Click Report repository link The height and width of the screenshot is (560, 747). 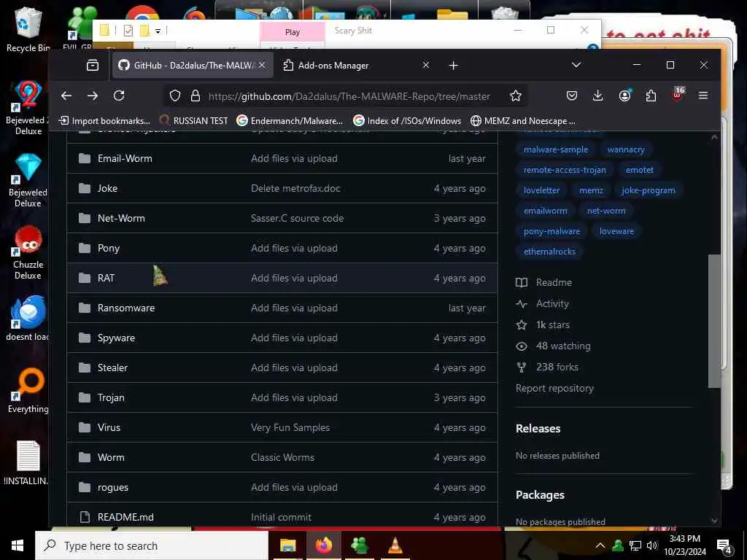tap(554, 389)
